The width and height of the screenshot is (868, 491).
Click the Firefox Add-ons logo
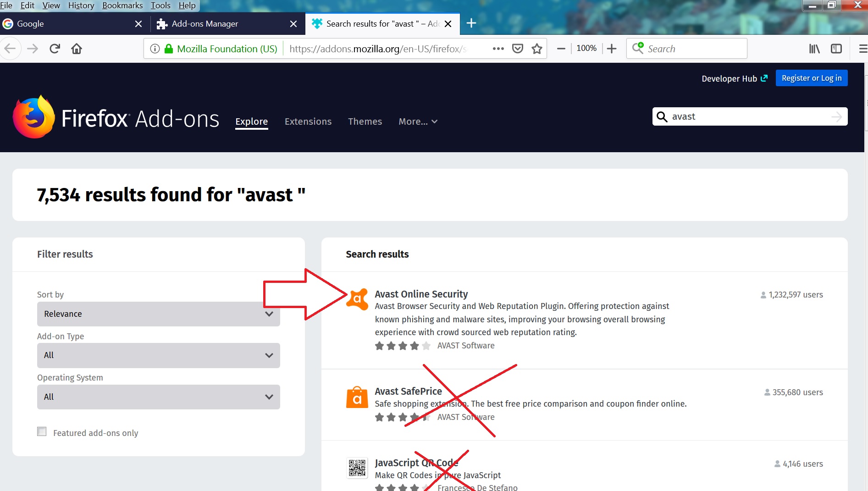point(116,117)
